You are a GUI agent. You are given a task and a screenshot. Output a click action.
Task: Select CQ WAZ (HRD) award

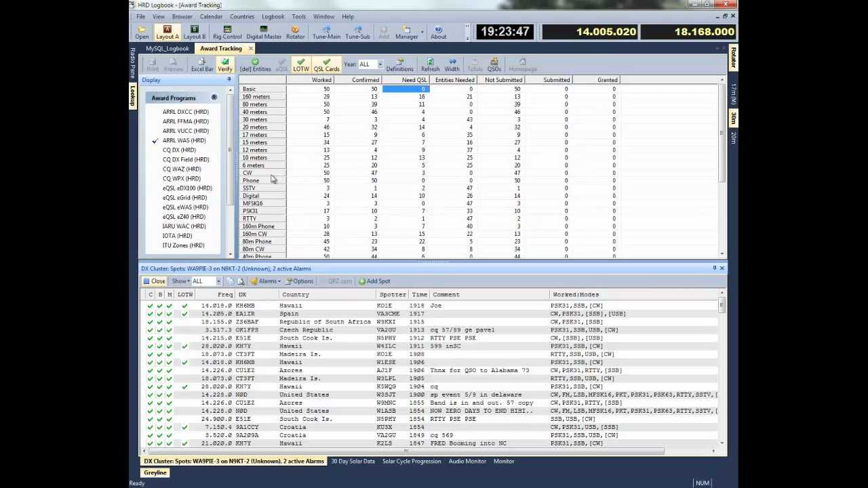point(182,169)
